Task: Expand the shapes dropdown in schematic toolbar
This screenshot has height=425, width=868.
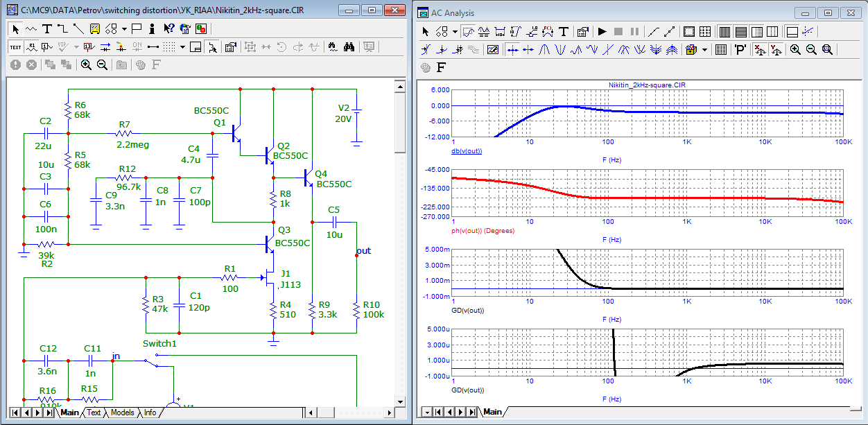Action: tap(124, 28)
